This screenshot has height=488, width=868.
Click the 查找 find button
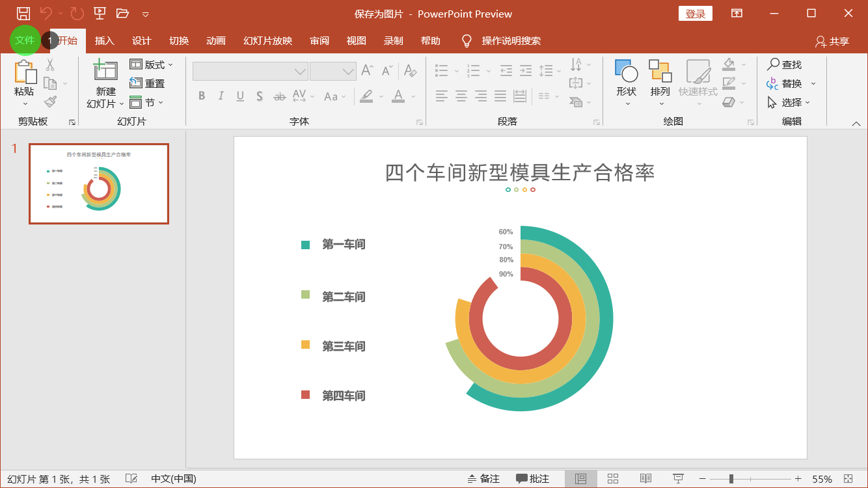click(x=785, y=64)
